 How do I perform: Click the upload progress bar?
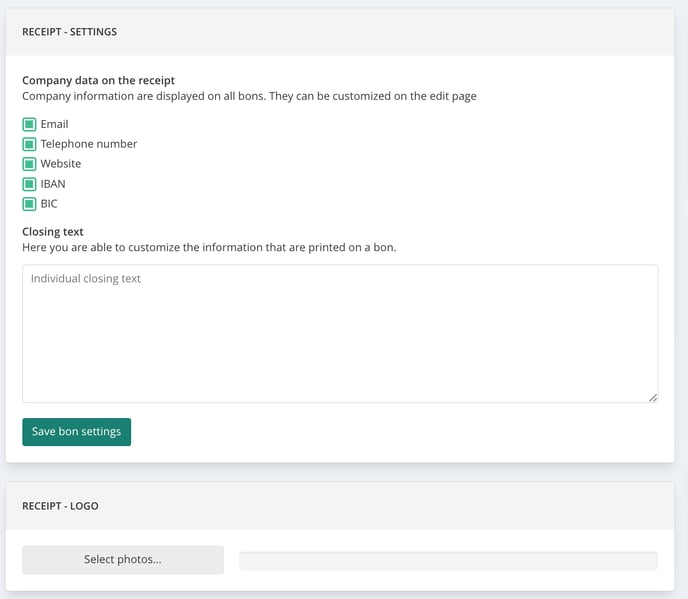448,561
